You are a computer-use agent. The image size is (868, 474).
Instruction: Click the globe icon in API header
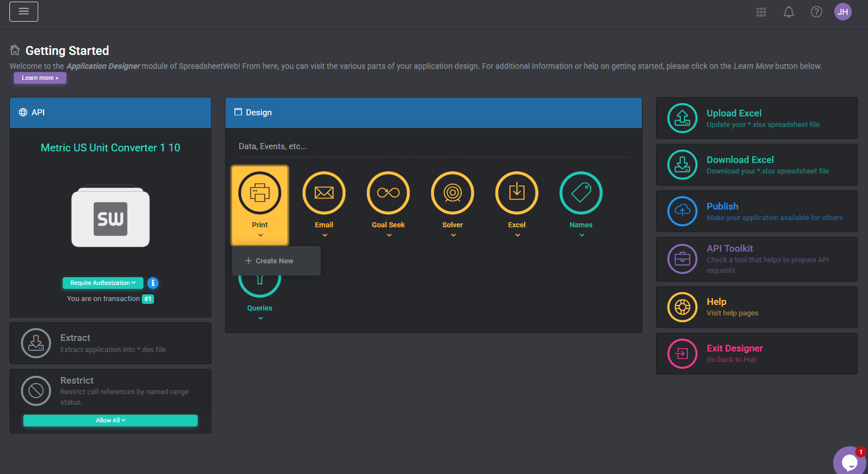(23, 113)
